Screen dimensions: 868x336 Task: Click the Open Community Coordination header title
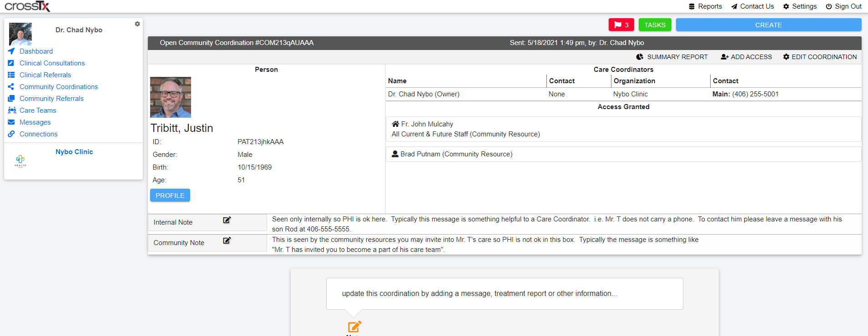click(237, 43)
